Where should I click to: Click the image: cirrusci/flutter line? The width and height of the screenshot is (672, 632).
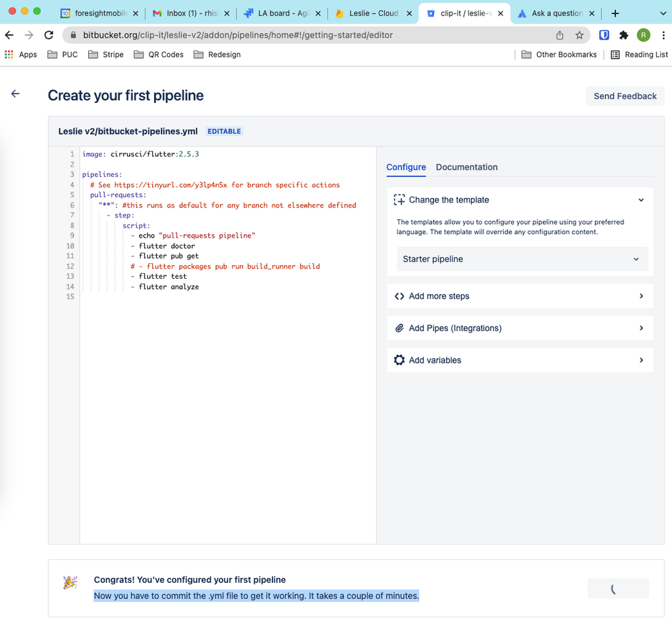point(141,154)
